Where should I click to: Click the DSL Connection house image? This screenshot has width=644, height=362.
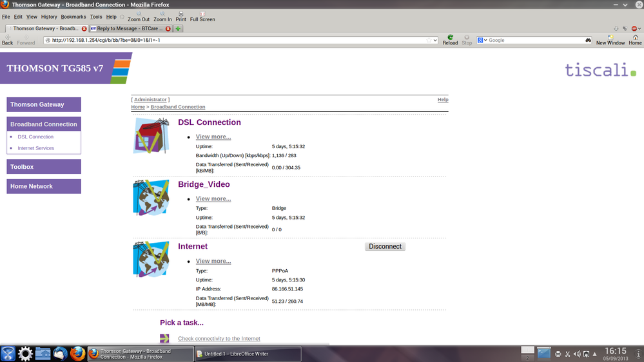click(151, 136)
